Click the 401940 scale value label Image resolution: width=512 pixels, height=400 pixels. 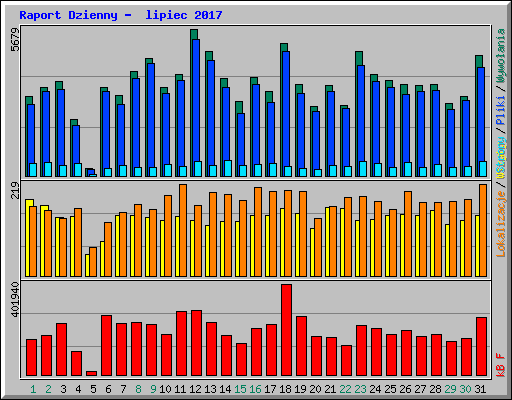coord(15,299)
